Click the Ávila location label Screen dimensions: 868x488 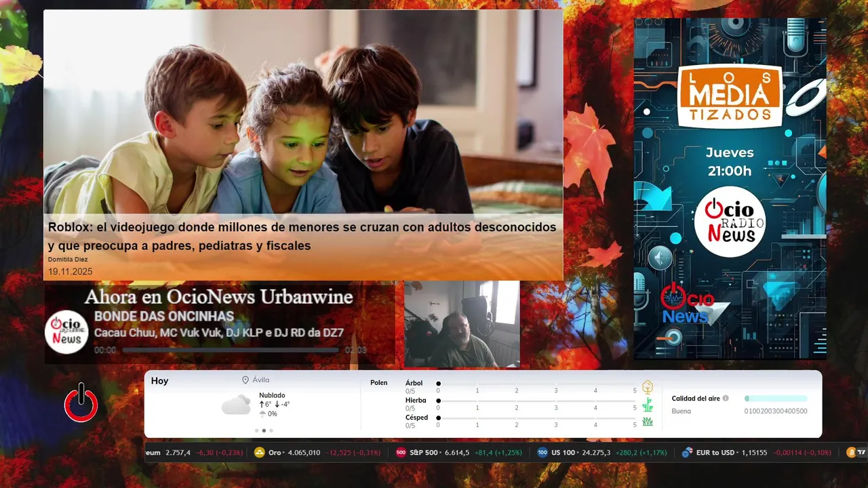coord(260,380)
